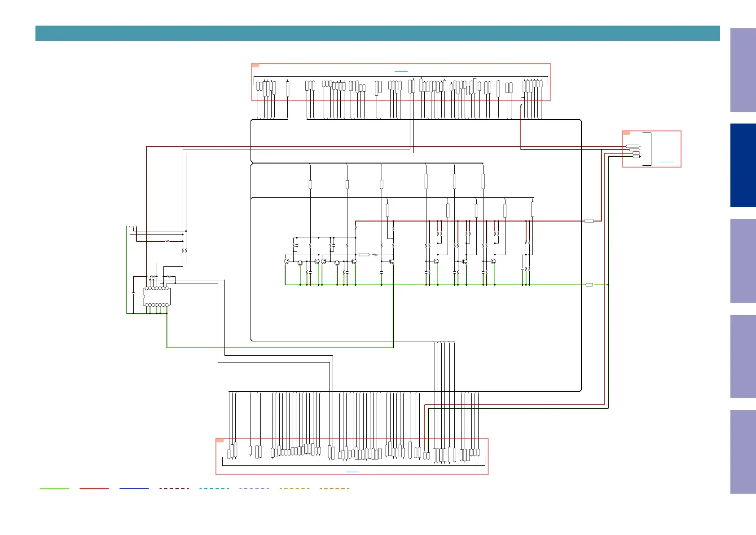Screen dimensions: 756x535
Task: Open the bottommost purple side tab
Action: 743,452
